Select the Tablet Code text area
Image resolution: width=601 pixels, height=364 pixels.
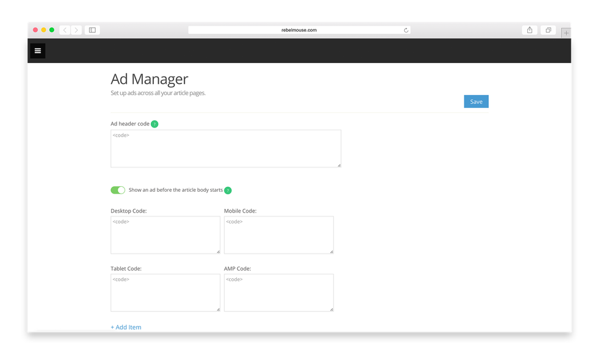pyautogui.click(x=165, y=292)
